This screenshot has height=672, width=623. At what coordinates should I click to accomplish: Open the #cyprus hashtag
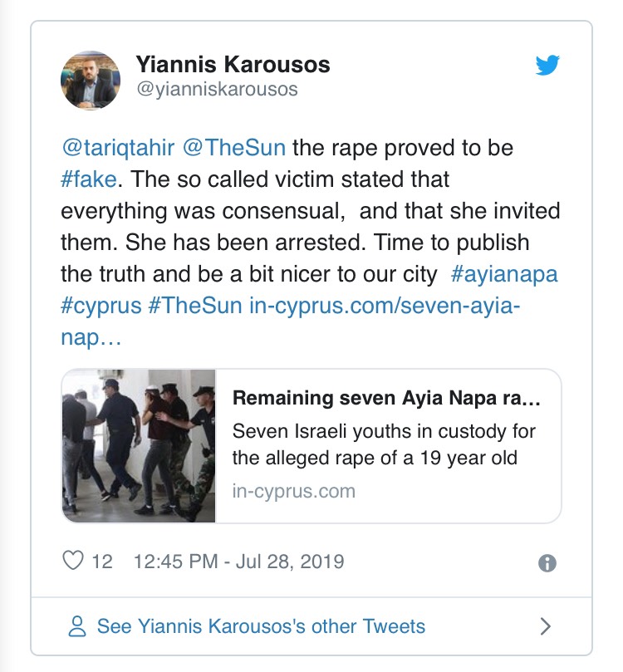[x=101, y=306]
